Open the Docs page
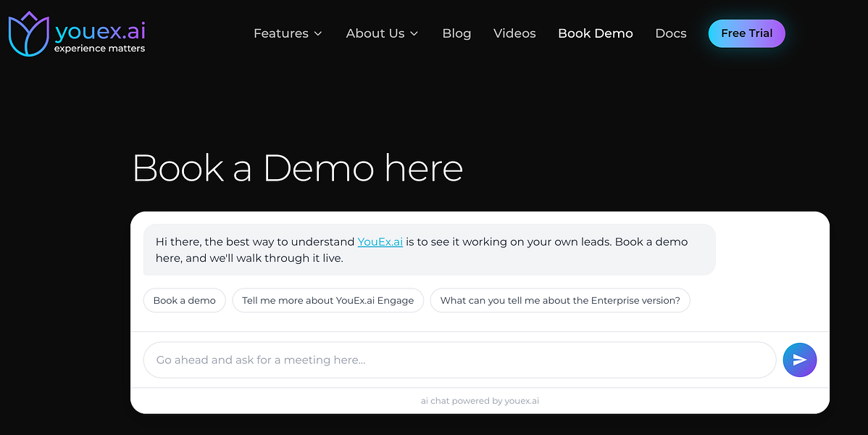The width and height of the screenshot is (868, 435). (670, 33)
